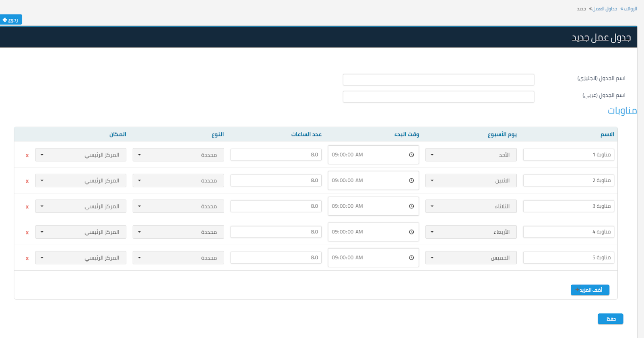Go to الرواتب breadcrumb link
Image resolution: width=644 pixels, height=338 pixels.
coord(630,9)
